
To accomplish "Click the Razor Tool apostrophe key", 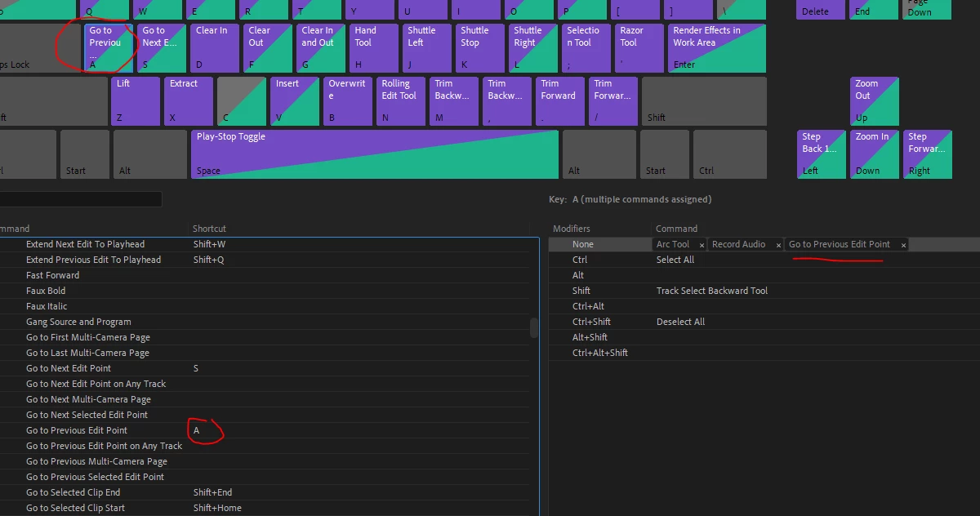I will coord(639,48).
